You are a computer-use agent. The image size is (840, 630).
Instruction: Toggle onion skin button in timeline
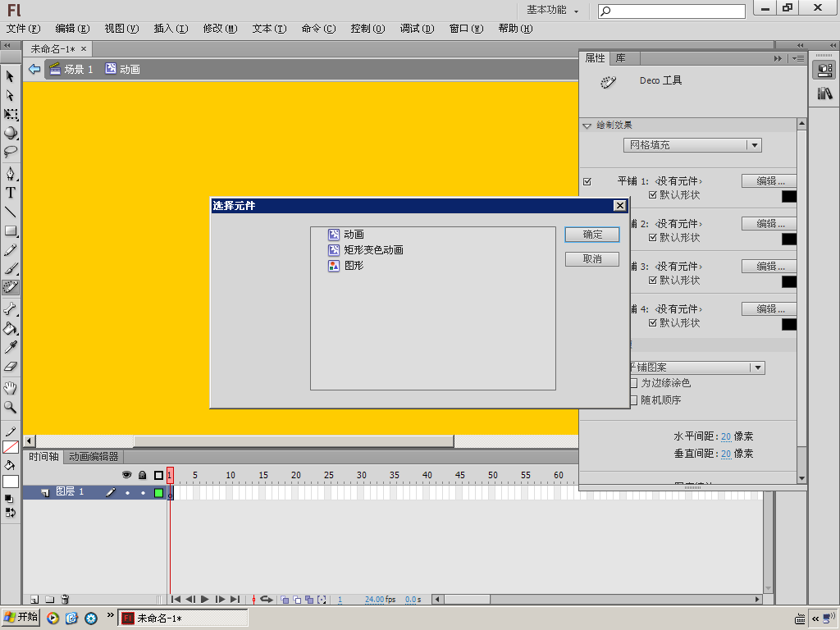point(285,600)
